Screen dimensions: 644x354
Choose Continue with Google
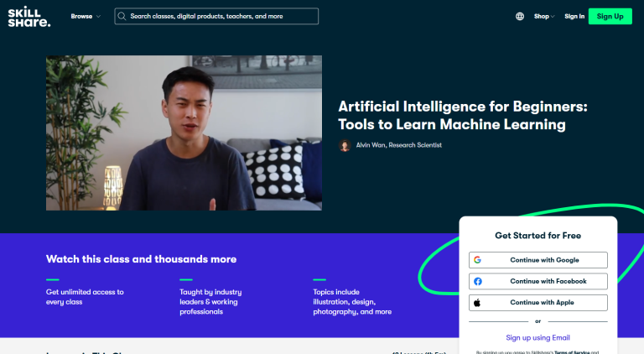tap(538, 260)
